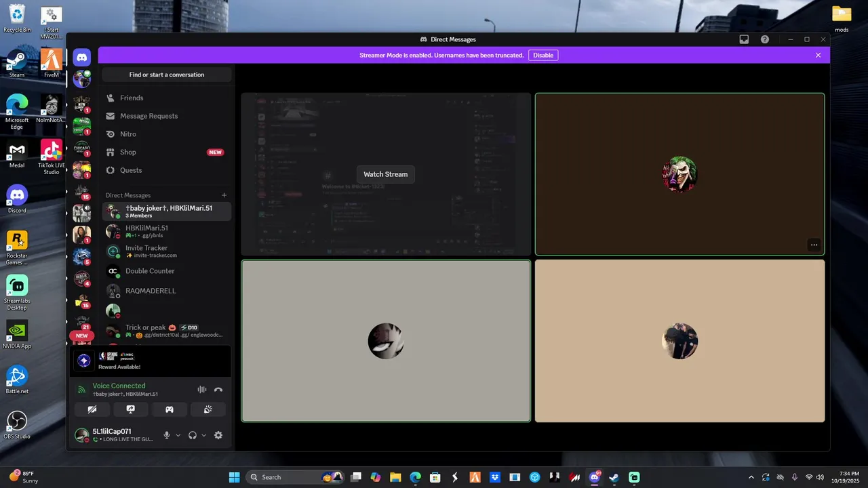Start an Activity with gamepad icon
868x488 pixels.
point(170,409)
